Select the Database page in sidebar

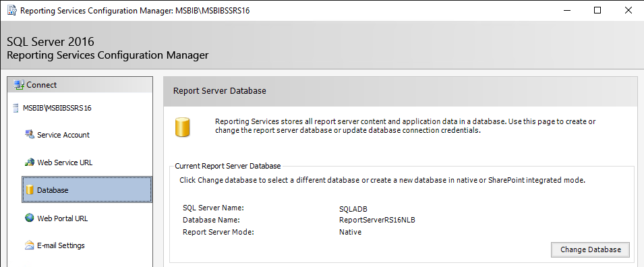(87, 189)
